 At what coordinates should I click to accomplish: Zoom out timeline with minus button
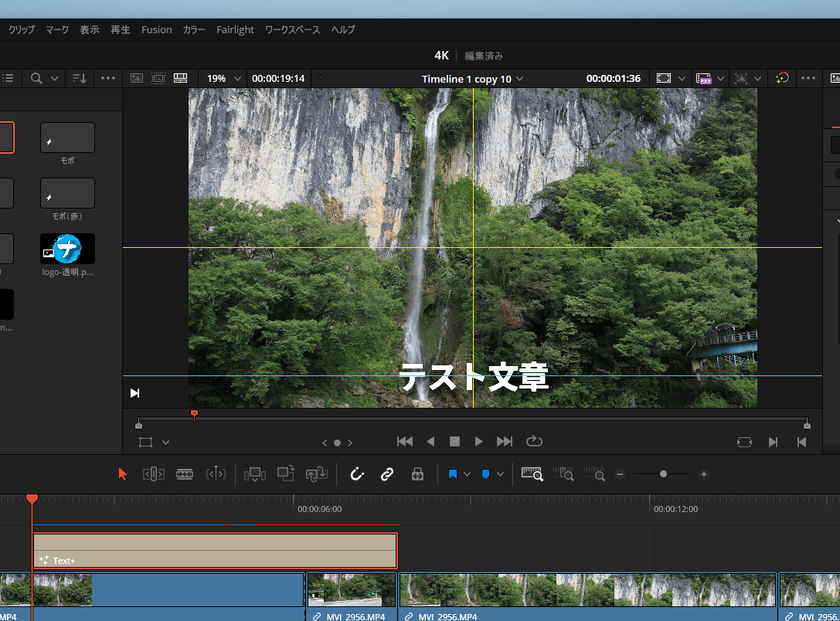620,473
